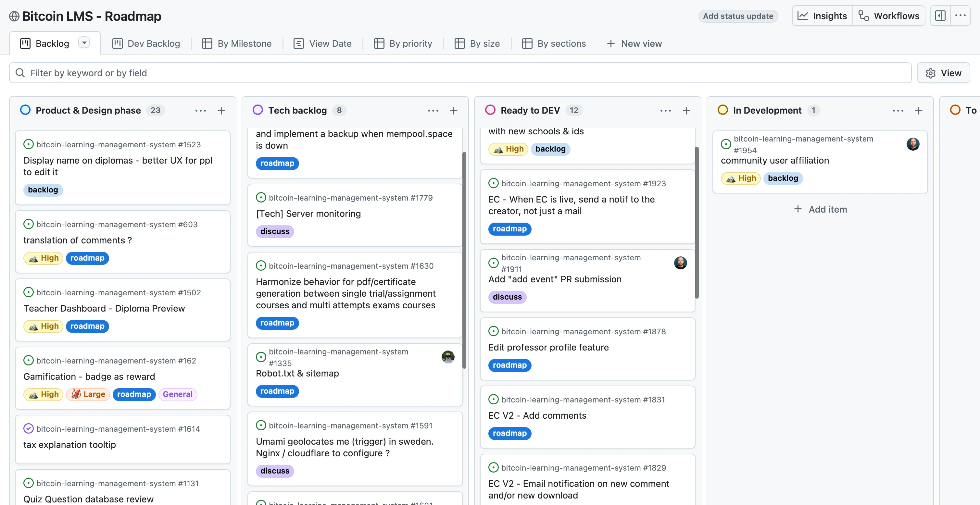This screenshot has width=980, height=505.
Task: Create a New view
Action: pos(634,43)
